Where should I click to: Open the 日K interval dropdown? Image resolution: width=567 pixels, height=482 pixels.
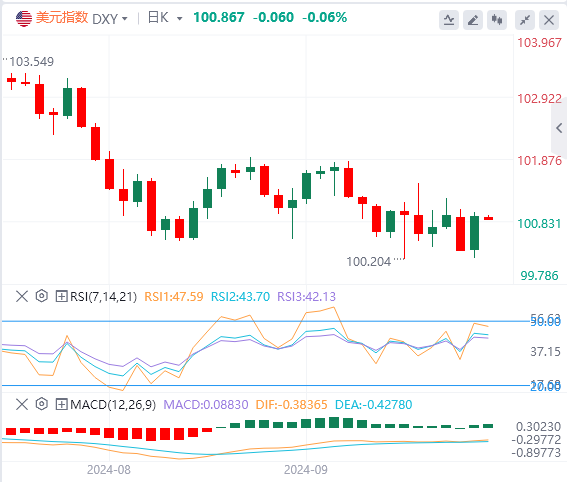pos(165,18)
